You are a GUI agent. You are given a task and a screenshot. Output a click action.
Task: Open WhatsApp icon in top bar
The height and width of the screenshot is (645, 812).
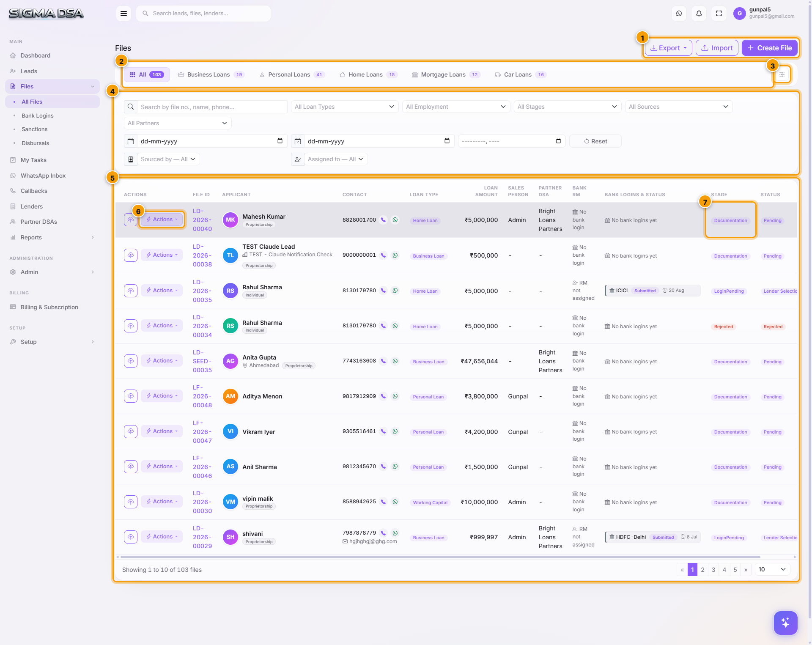click(x=679, y=14)
